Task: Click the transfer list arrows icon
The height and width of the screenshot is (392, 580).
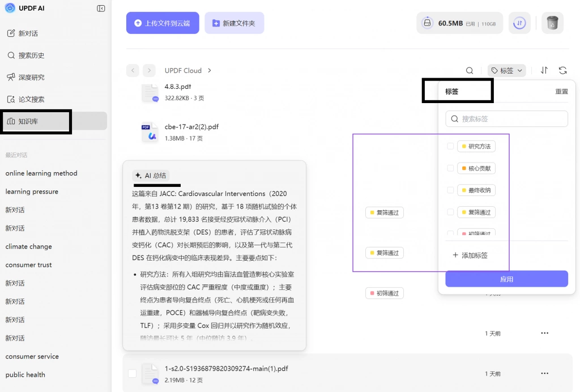Action: click(519, 23)
